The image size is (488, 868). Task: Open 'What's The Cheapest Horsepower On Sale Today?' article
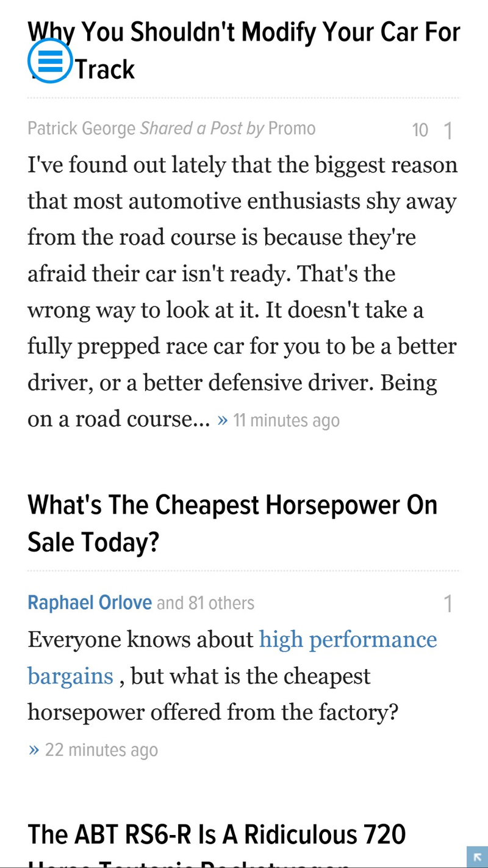233,523
